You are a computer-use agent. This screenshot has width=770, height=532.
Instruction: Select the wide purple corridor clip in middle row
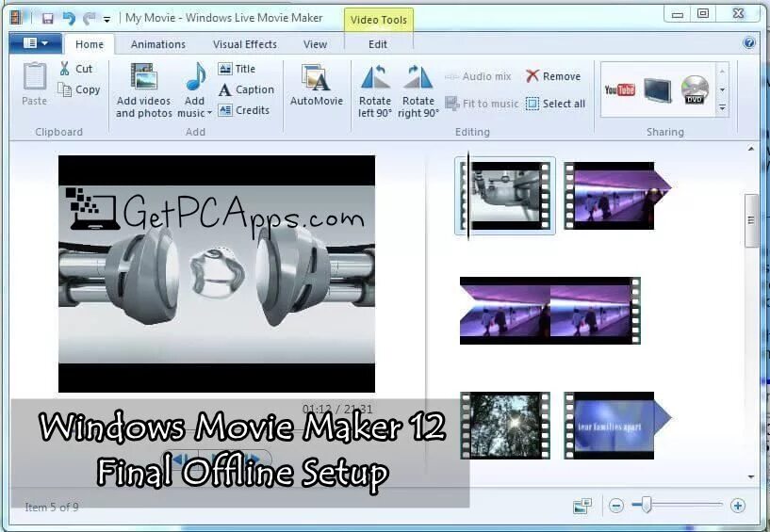point(550,311)
